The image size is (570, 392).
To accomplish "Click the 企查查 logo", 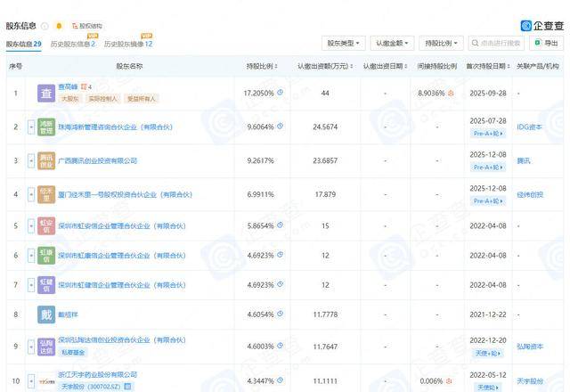I will [542, 26].
